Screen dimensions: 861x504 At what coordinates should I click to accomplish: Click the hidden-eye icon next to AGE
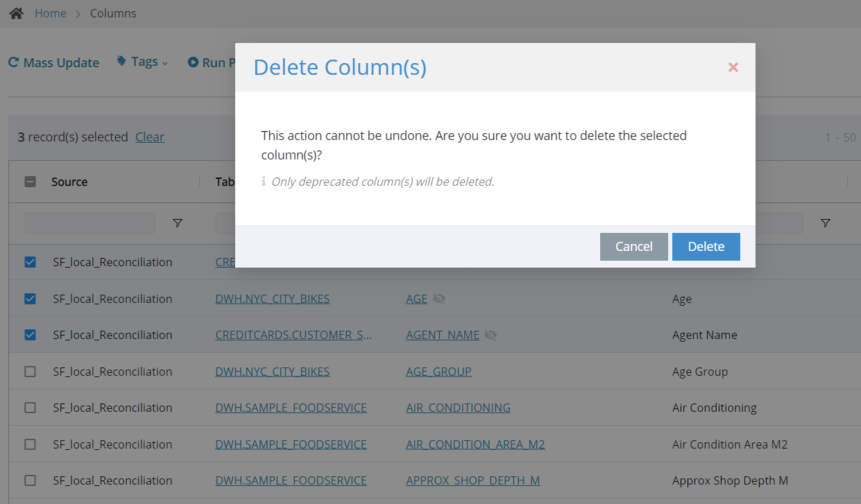pos(438,299)
